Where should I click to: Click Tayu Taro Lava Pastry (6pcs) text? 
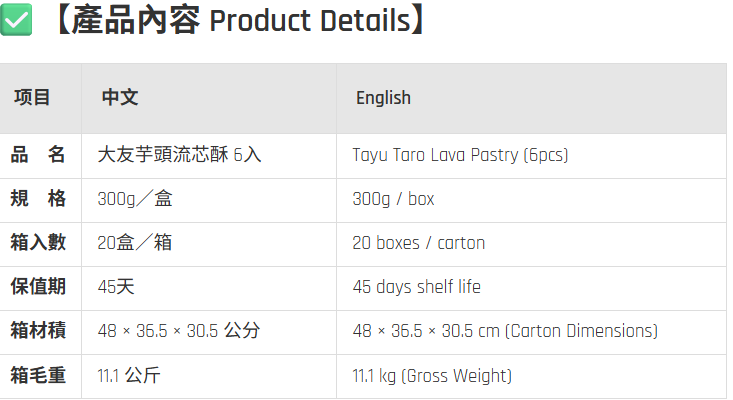click(460, 155)
